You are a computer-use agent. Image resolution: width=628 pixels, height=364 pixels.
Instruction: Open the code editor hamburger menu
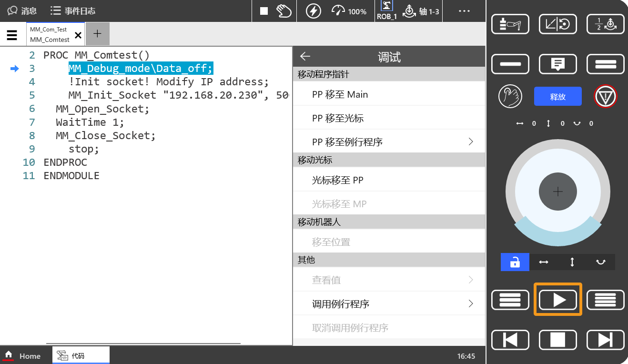[12, 34]
